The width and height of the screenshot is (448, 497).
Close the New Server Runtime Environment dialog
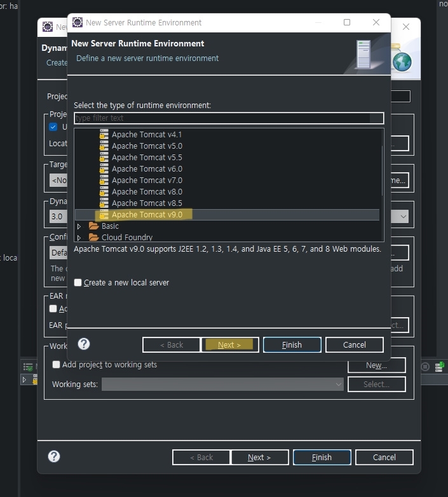pyautogui.click(x=376, y=22)
